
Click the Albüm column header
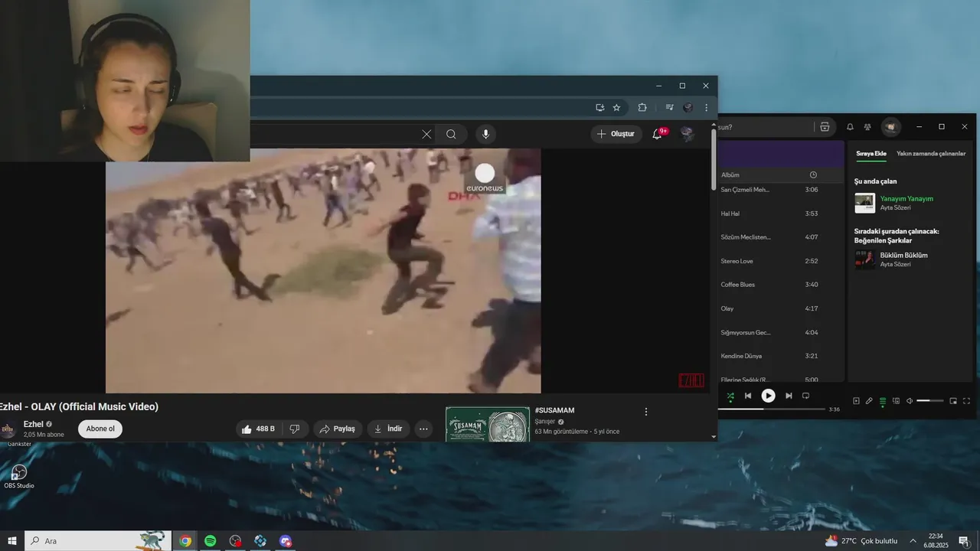(x=730, y=174)
